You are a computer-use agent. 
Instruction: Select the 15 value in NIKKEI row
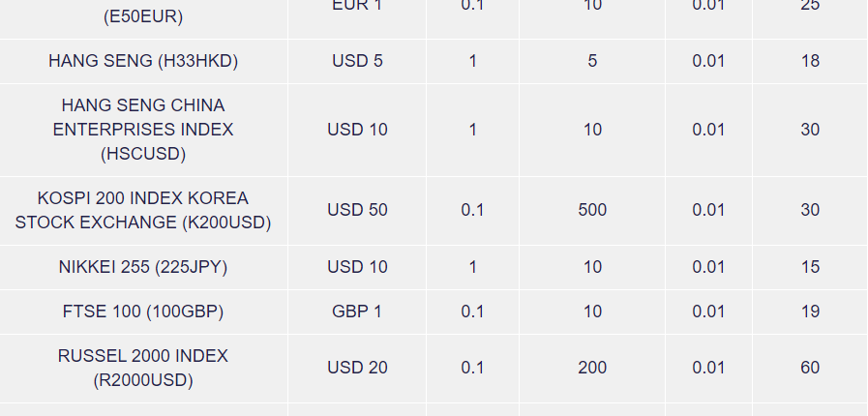(810, 267)
